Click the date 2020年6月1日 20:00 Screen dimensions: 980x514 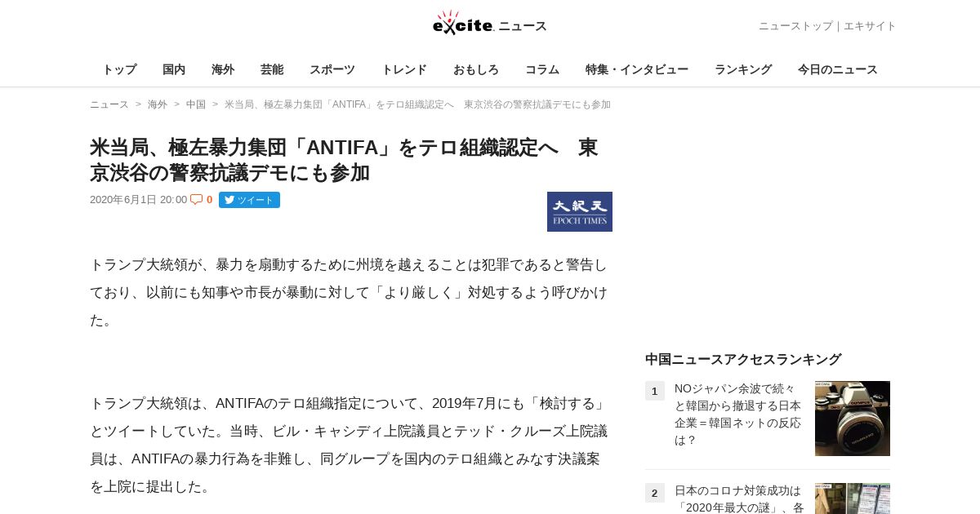tap(138, 200)
